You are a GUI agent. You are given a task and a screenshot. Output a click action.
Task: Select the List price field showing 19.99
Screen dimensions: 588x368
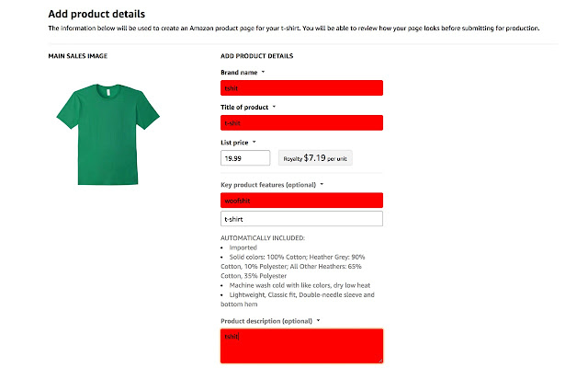coord(245,158)
